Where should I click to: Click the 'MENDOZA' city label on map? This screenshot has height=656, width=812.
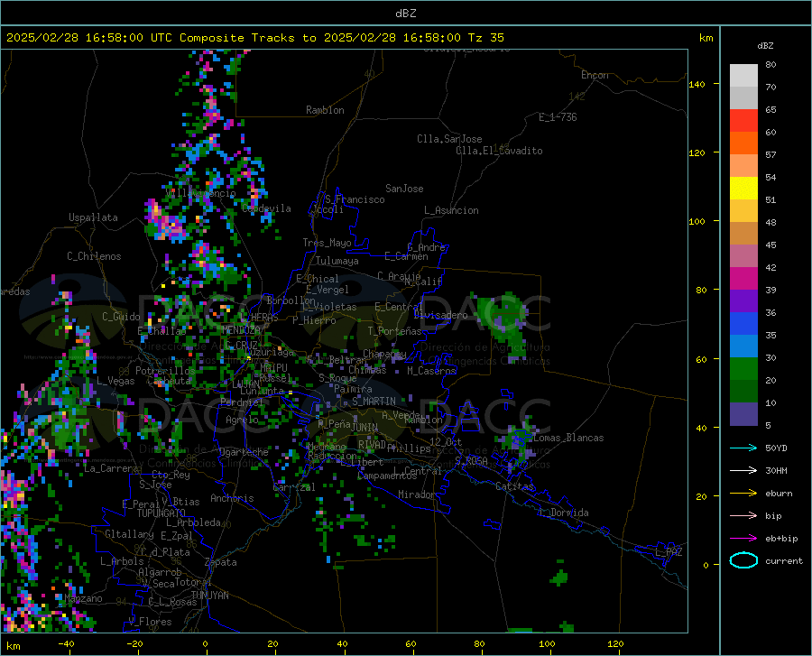(241, 329)
